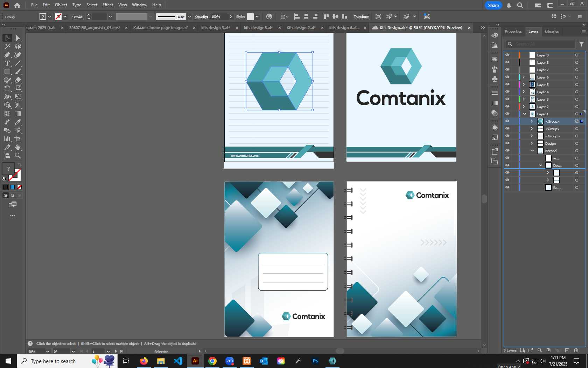Select the Pen tool
This screenshot has height=368, width=588.
7,55
